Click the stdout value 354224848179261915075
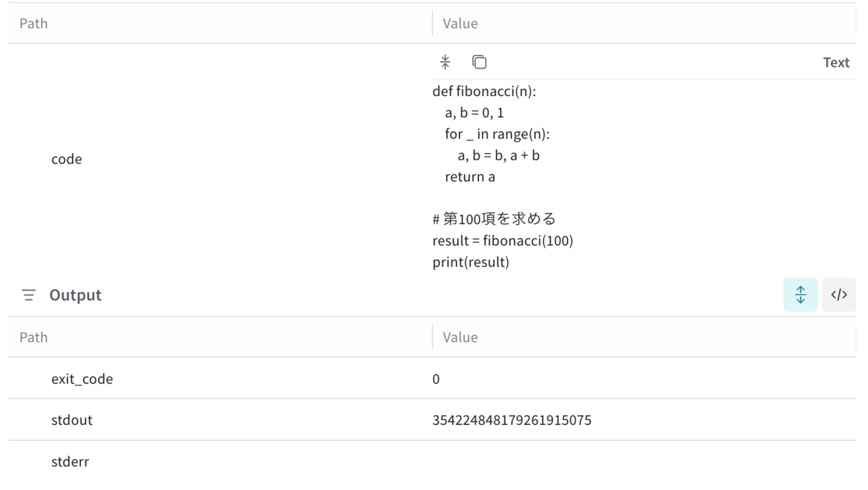This screenshot has height=490, width=868. click(x=512, y=420)
